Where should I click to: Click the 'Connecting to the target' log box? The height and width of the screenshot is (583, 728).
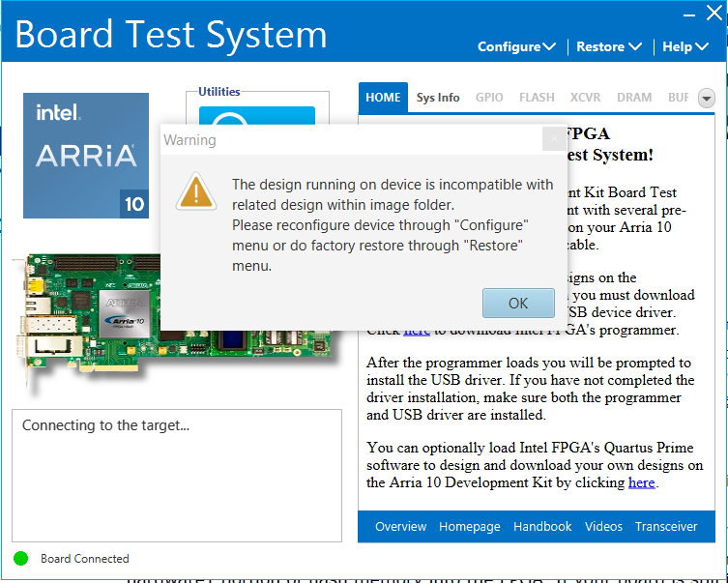[177, 475]
